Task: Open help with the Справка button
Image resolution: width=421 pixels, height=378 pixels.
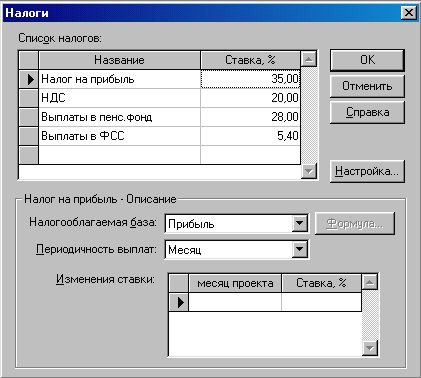Action: point(367,112)
